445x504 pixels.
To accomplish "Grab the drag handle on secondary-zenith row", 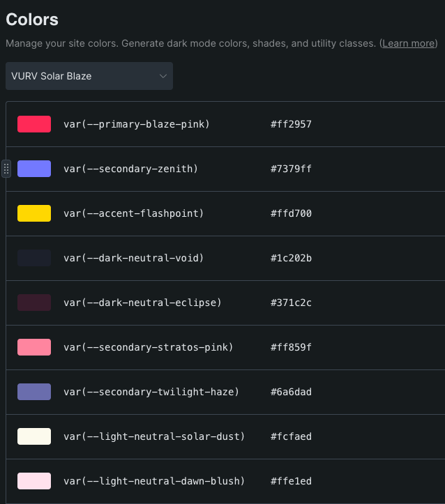I will click(6, 169).
